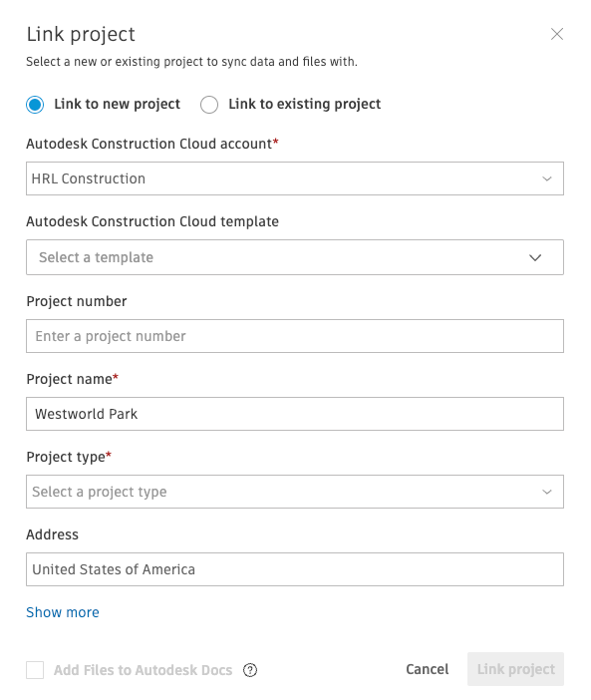The width and height of the screenshot is (591, 700).
Task: Select Link to new project radio
Action: click(35, 105)
